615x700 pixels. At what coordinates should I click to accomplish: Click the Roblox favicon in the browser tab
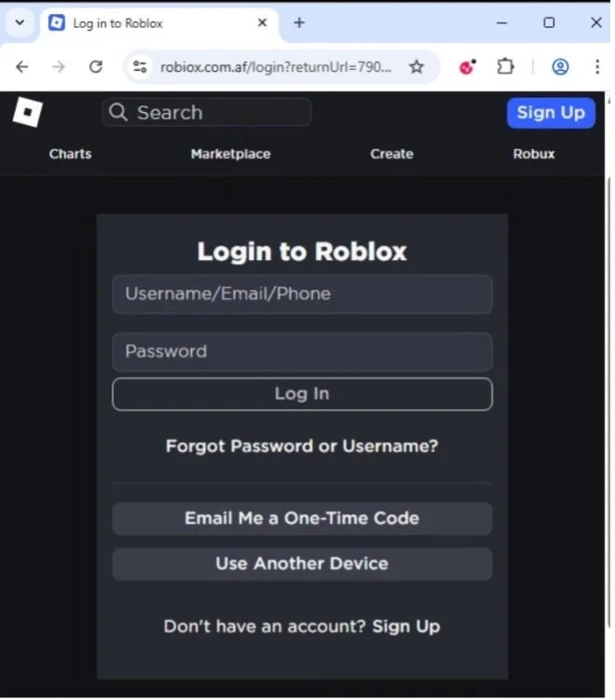coord(57,22)
